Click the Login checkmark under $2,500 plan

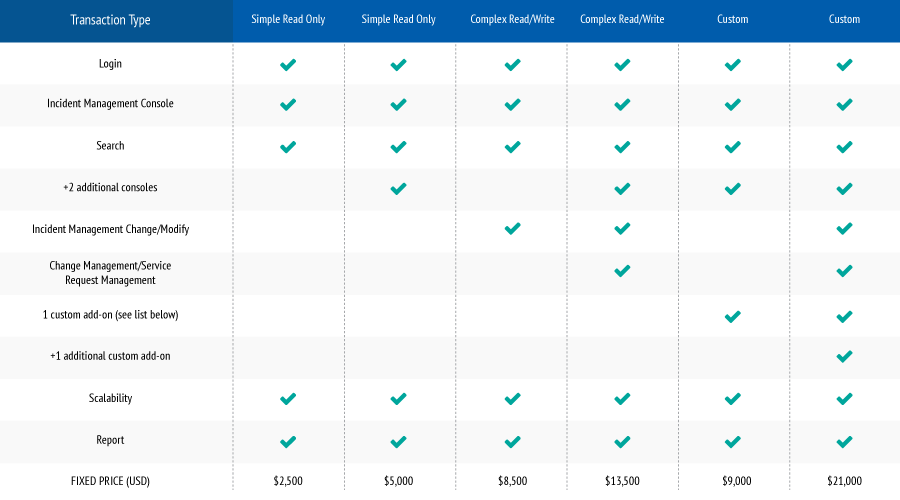[288, 64]
